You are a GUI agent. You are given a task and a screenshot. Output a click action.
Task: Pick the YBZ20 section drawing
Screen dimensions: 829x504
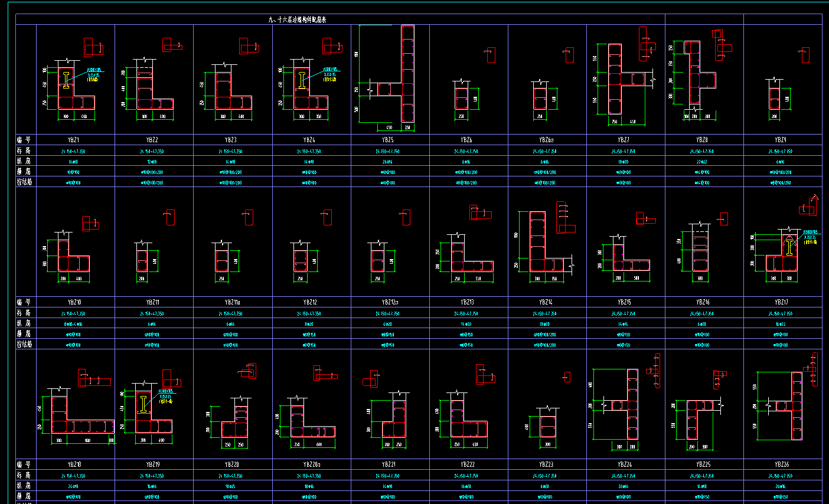tap(235, 421)
